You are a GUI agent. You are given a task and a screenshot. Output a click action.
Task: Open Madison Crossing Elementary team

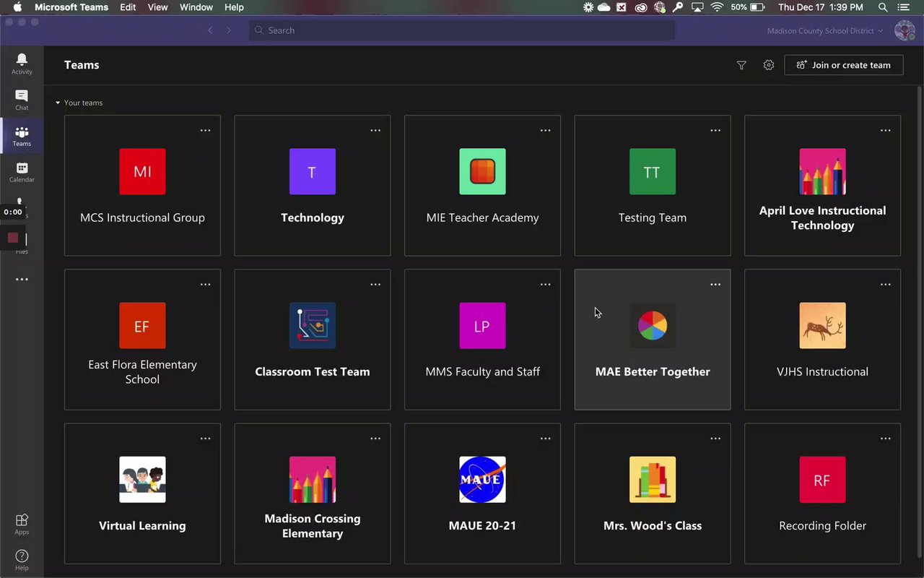click(x=313, y=493)
